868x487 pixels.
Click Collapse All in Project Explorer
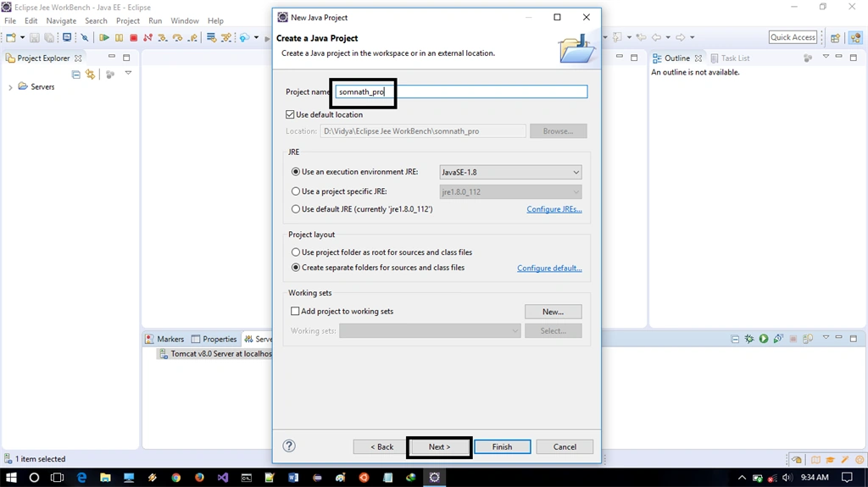[x=75, y=75]
